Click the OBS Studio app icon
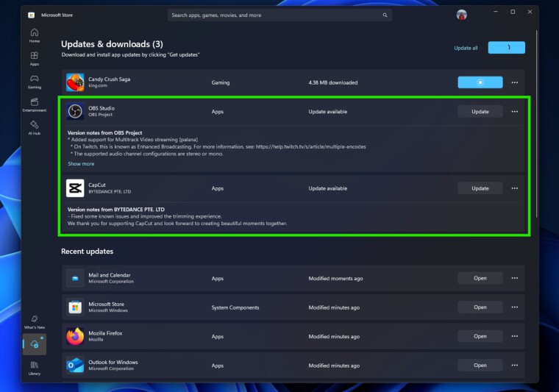The height and width of the screenshot is (392, 559). coord(75,111)
